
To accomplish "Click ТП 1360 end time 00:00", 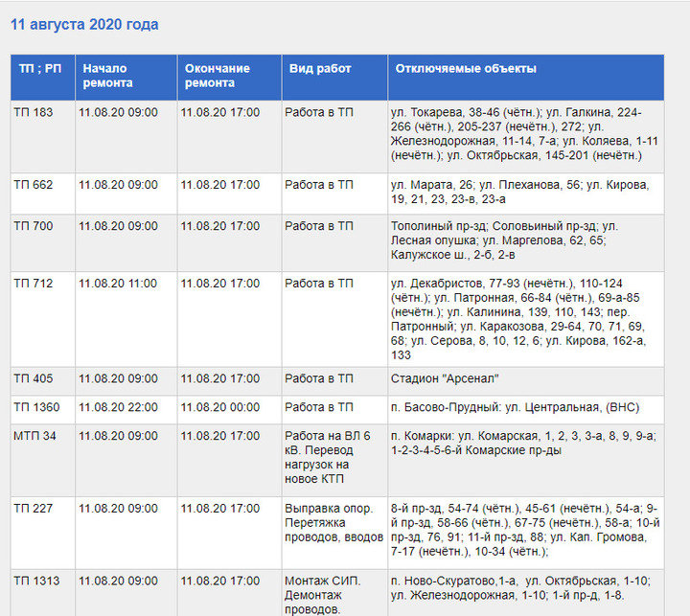I will pos(219,407).
